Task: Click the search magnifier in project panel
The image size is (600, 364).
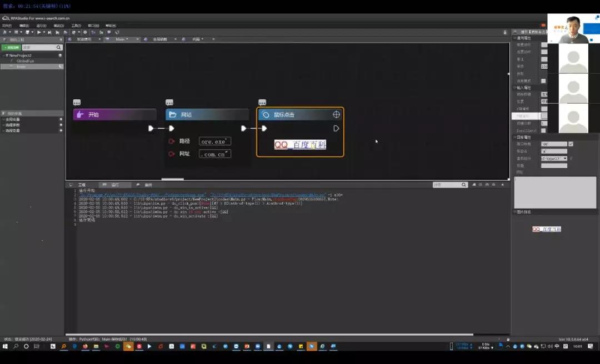Action: (58, 48)
